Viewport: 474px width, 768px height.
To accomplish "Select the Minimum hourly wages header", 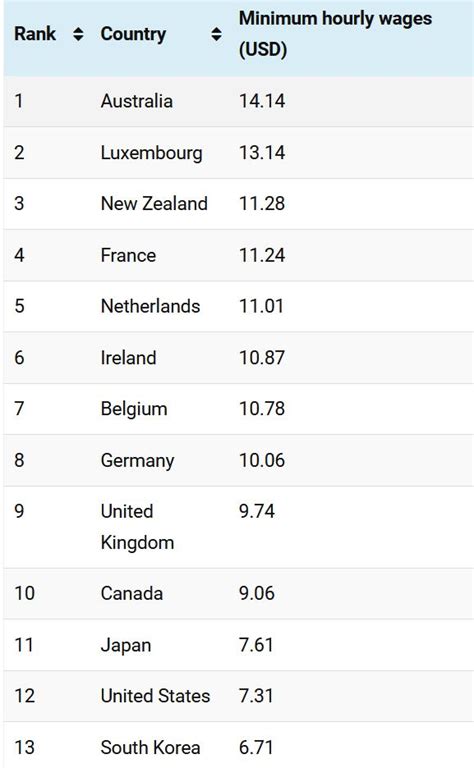I will pos(335,34).
